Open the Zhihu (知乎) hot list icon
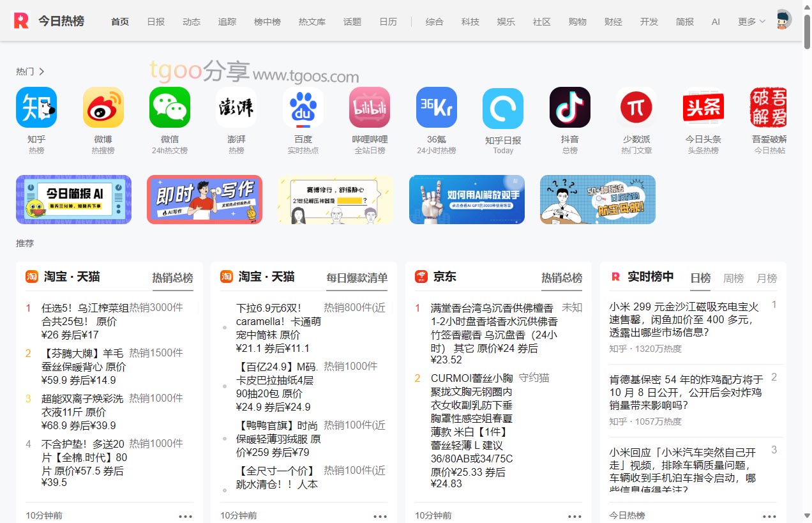 (x=36, y=107)
